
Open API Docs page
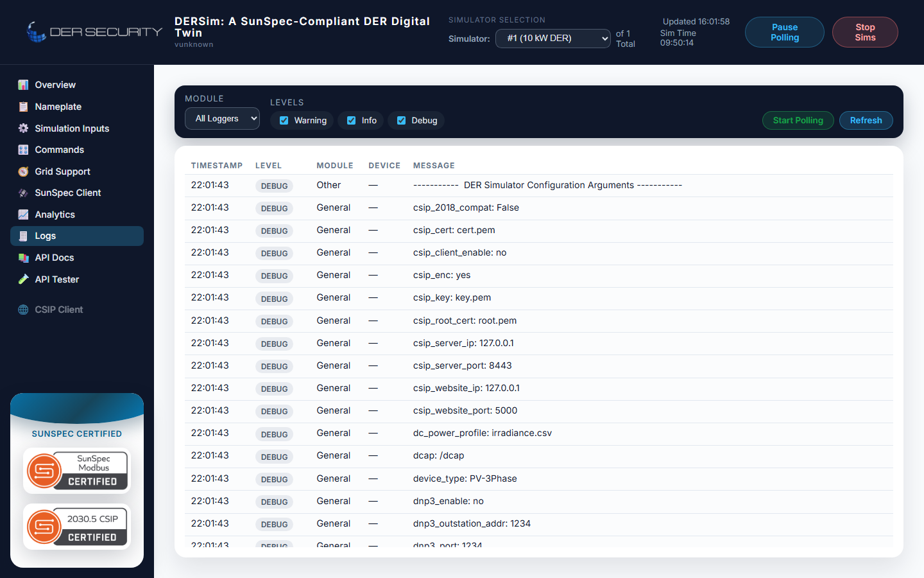[77, 258]
